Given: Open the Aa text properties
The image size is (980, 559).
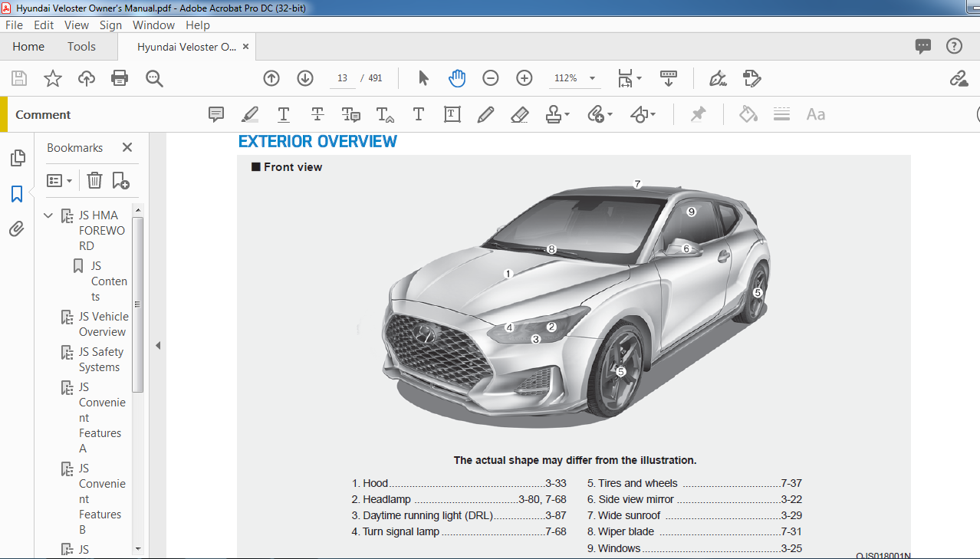Looking at the screenshot, I should [x=816, y=114].
